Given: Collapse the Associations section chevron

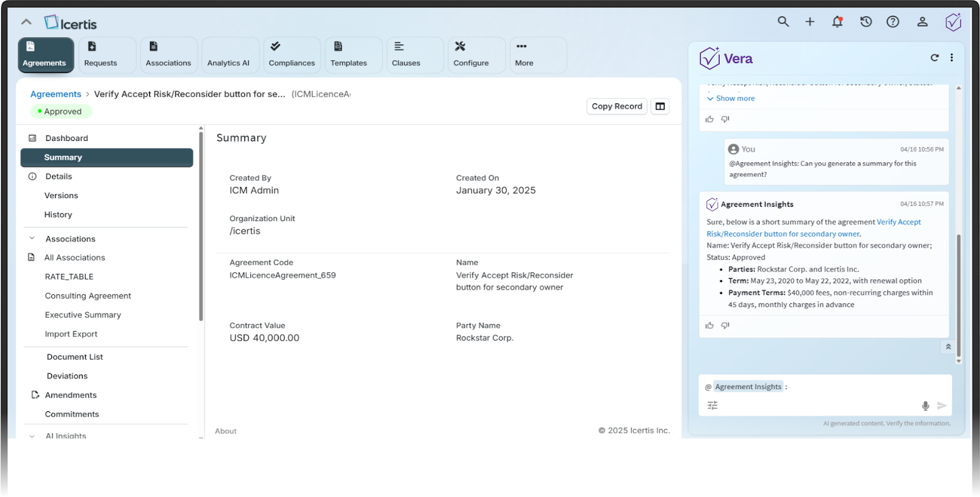Looking at the screenshot, I should 32,239.
